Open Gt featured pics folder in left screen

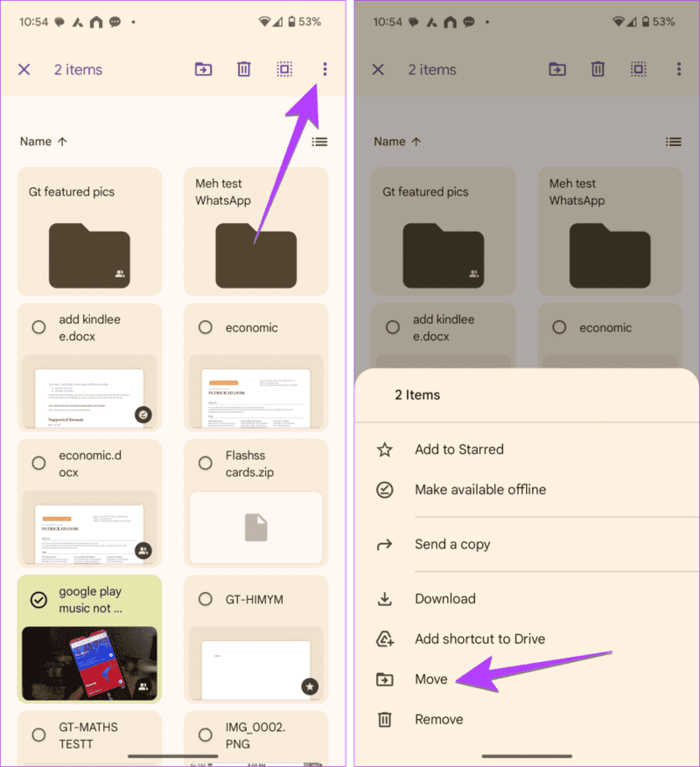point(89,231)
